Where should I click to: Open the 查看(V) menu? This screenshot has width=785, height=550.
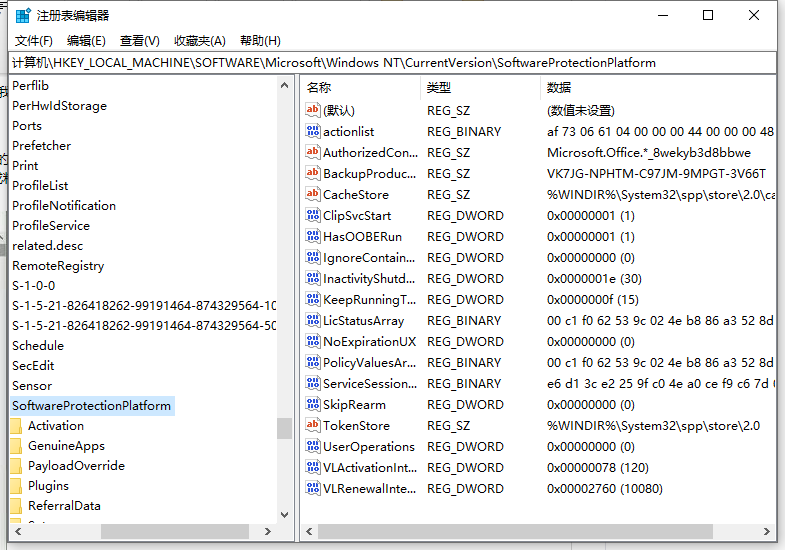pyautogui.click(x=140, y=40)
